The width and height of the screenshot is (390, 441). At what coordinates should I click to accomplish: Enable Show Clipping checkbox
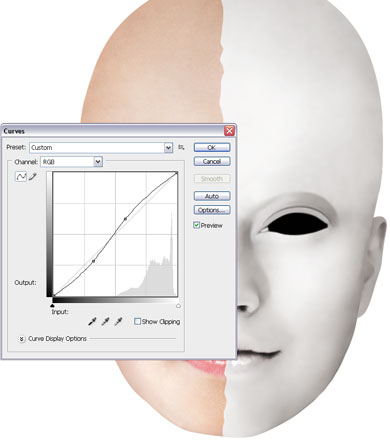tap(137, 321)
